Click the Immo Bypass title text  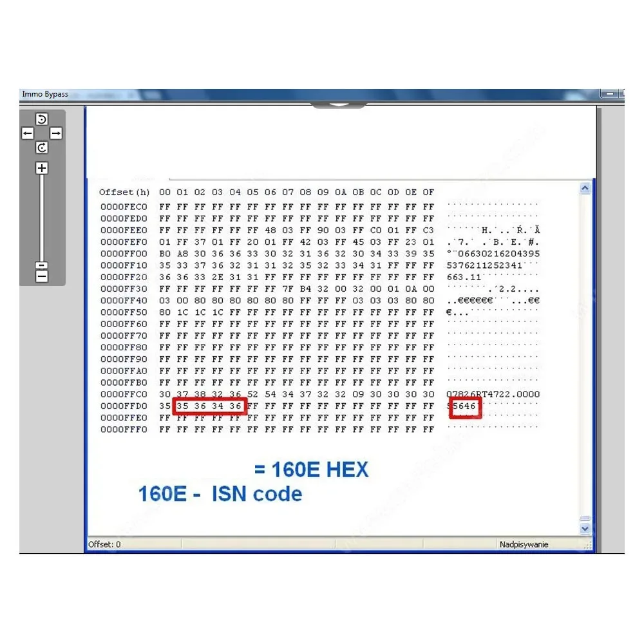(x=45, y=94)
